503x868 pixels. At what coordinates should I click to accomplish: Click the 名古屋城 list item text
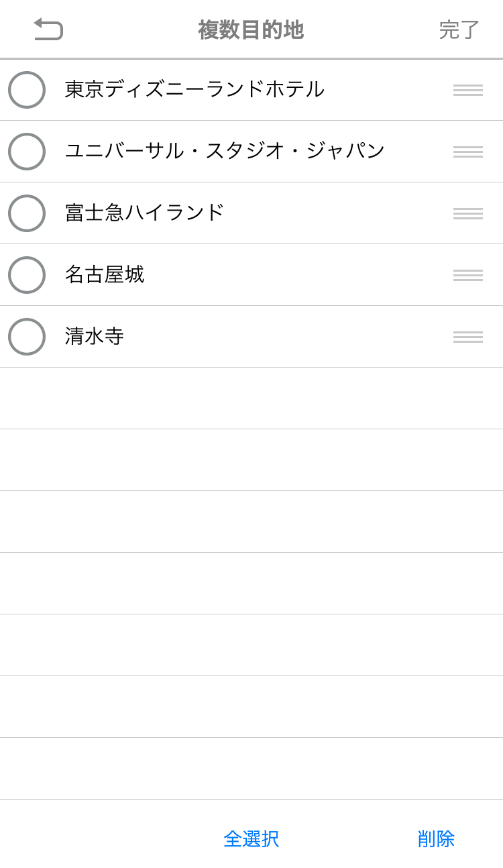pos(105,274)
